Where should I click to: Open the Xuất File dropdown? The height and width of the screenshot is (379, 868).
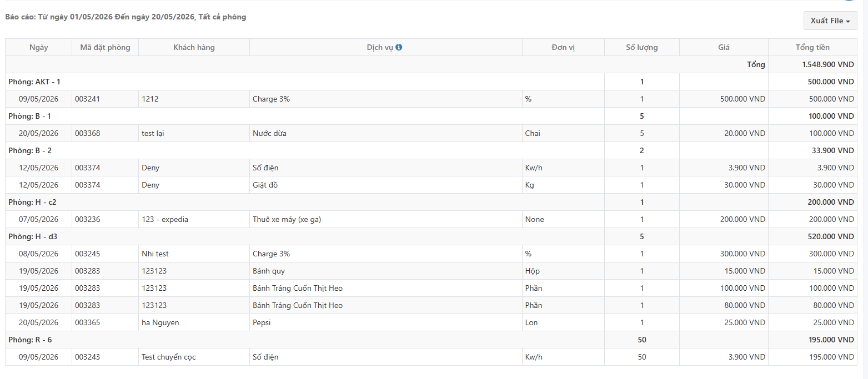pyautogui.click(x=830, y=21)
